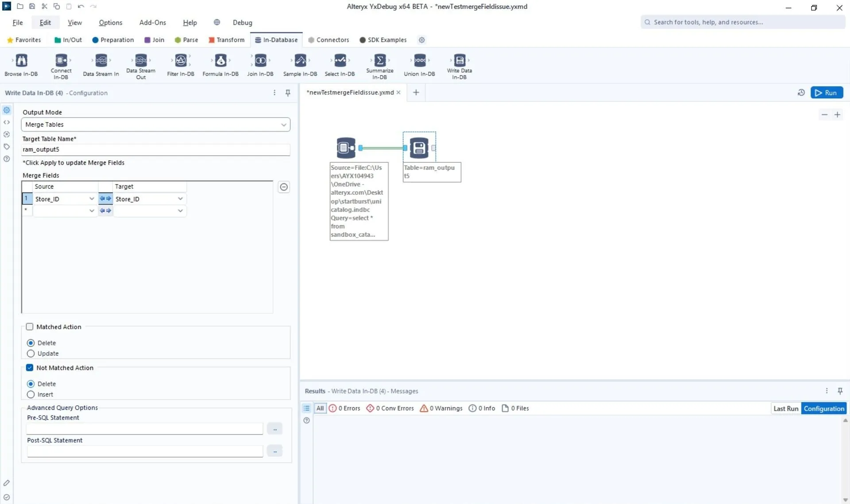Click the Target Table Name field
The width and height of the screenshot is (850, 504).
pyautogui.click(x=155, y=150)
